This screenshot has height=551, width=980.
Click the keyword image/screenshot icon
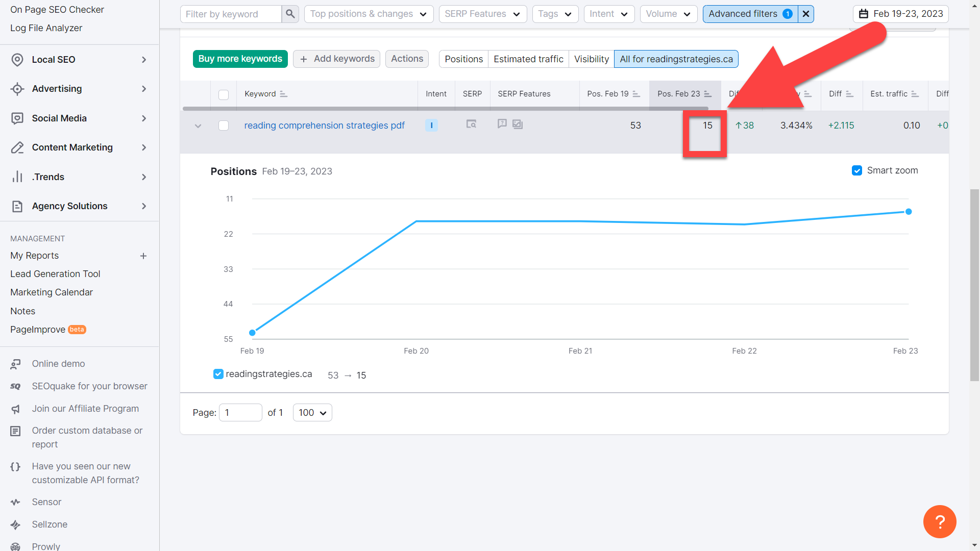click(518, 123)
